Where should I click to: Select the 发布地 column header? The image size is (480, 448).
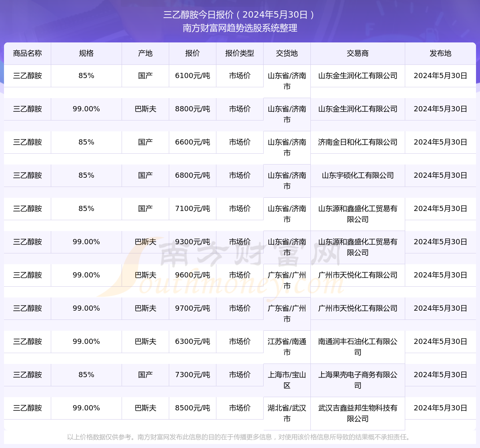pyautogui.click(x=440, y=53)
